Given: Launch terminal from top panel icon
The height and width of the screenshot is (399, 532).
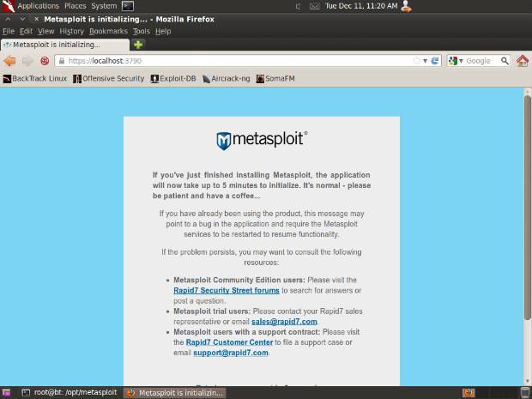Looking at the screenshot, I should click(x=128, y=6).
